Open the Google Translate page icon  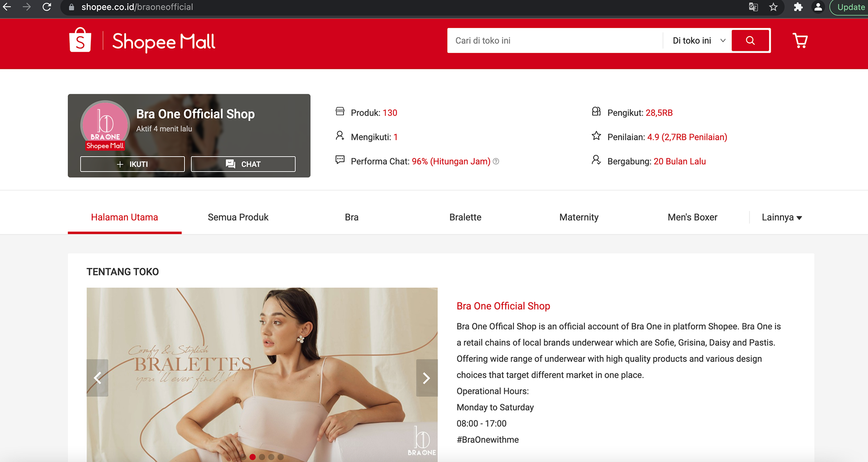coord(753,7)
